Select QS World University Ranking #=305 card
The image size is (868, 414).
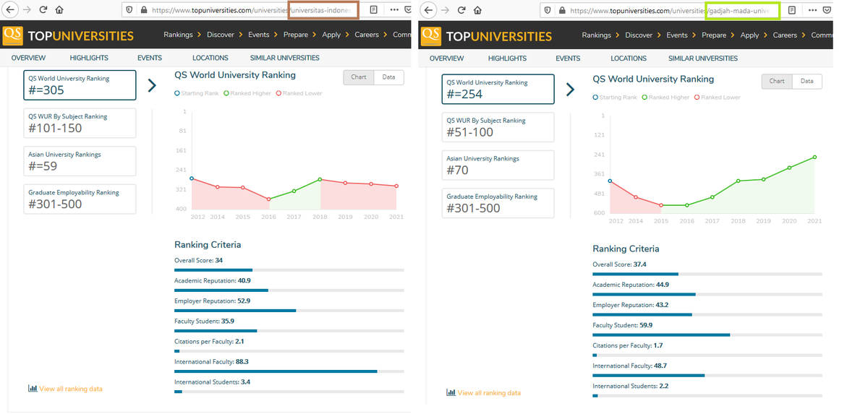80,85
